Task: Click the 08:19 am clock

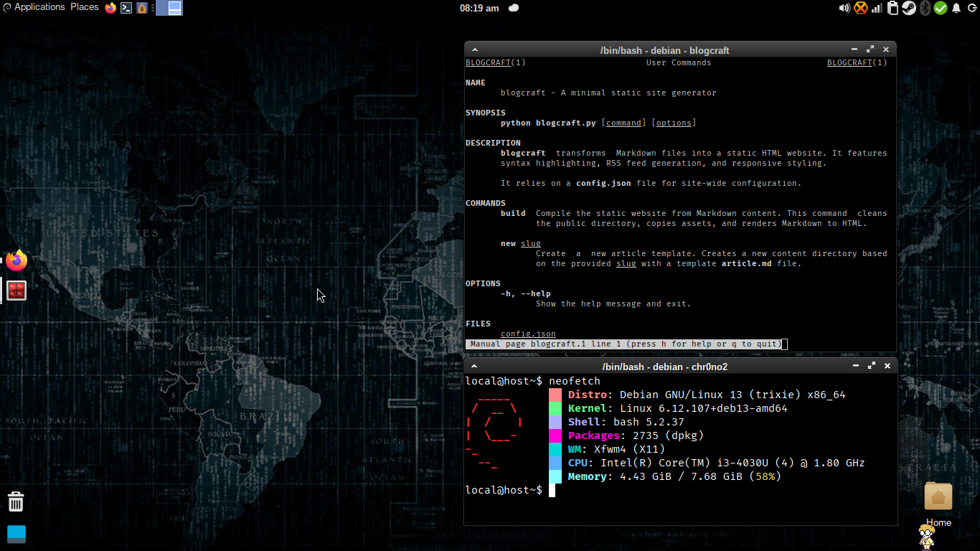Action: point(479,8)
